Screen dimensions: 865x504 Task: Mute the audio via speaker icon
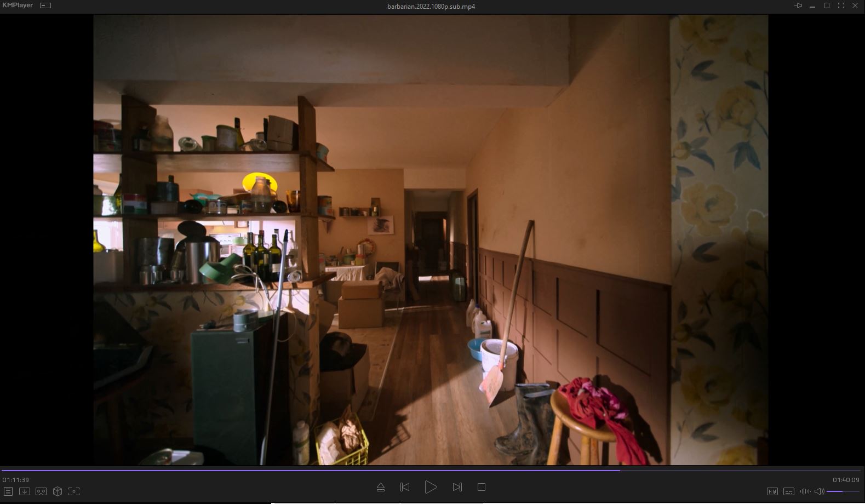[x=820, y=491]
